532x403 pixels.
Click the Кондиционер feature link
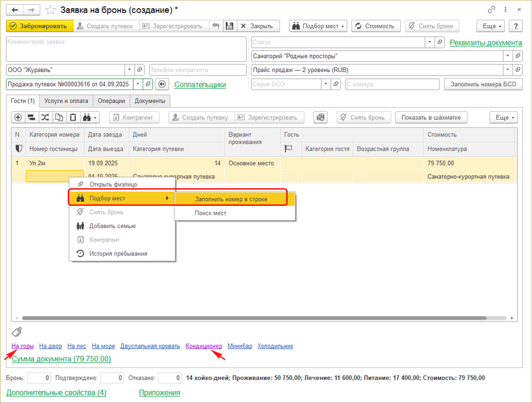[203, 346]
